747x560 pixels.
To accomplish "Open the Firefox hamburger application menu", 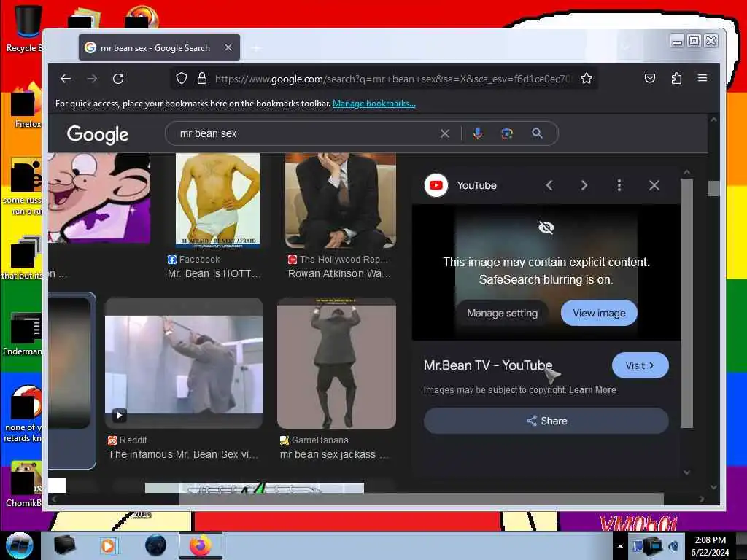I will click(703, 77).
